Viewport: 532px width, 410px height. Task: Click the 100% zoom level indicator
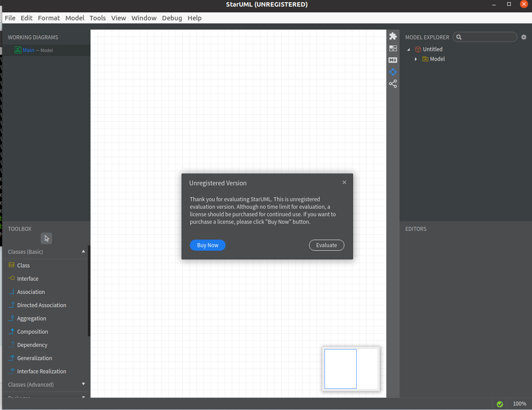519,404
